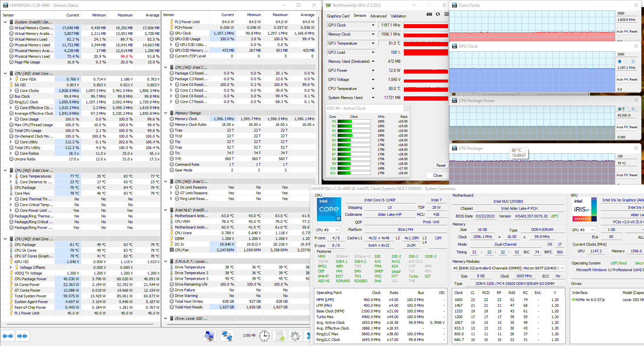Click the collapse columns arrows icon in HWiNFO toolbar

[x=22, y=336]
